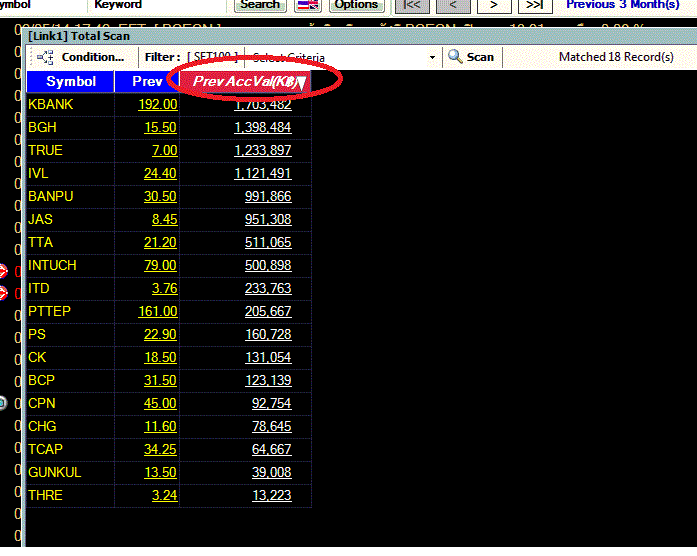Select the THRE symbol
The image size is (697, 556).
[x=45, y=496]
